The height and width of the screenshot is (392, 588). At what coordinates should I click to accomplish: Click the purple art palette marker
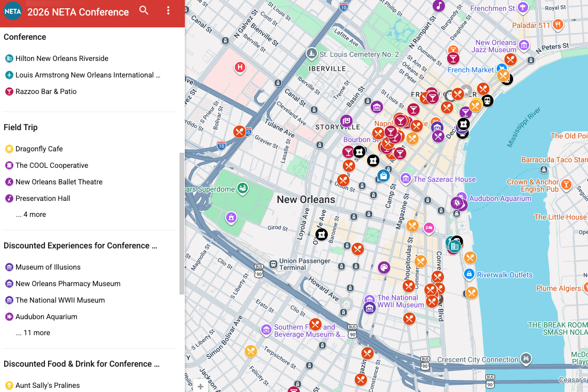pos(384,268)
